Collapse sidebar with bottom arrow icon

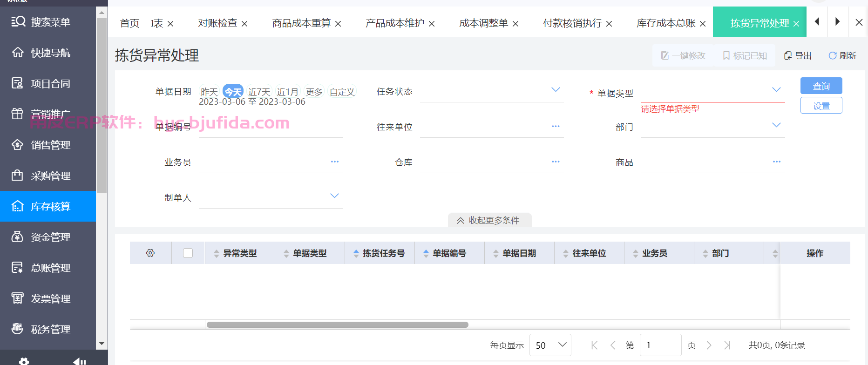[x=80, y=361]
